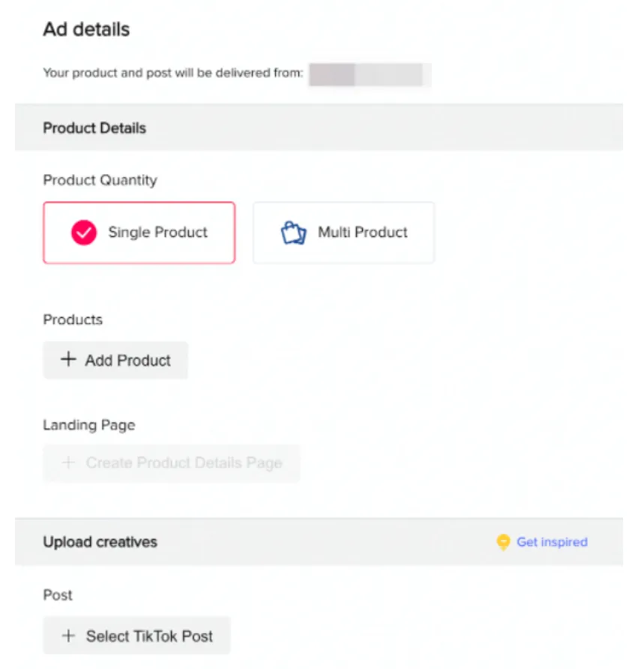Open the Get inspired link
This screenshot has width=644, height=669.
[x=552, y=541]
